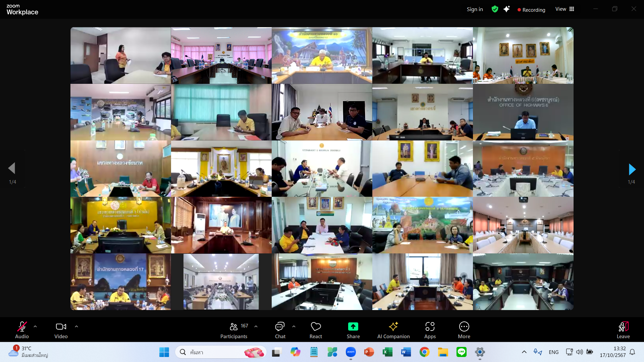The image size is (644, 362).
Task: Click the red Recording indicator
Action: 531,10
